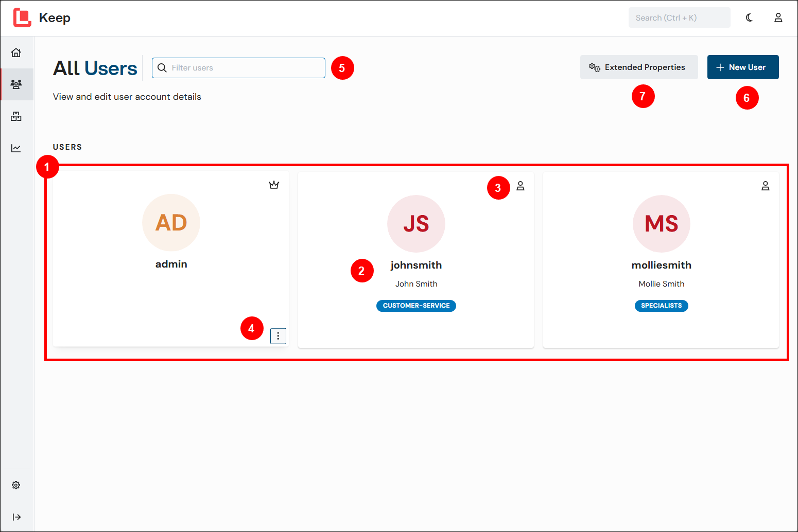Screen dimensions: 798x532
Task: Expand the sidebar with the arrow icon
Action: pos(16,517)
